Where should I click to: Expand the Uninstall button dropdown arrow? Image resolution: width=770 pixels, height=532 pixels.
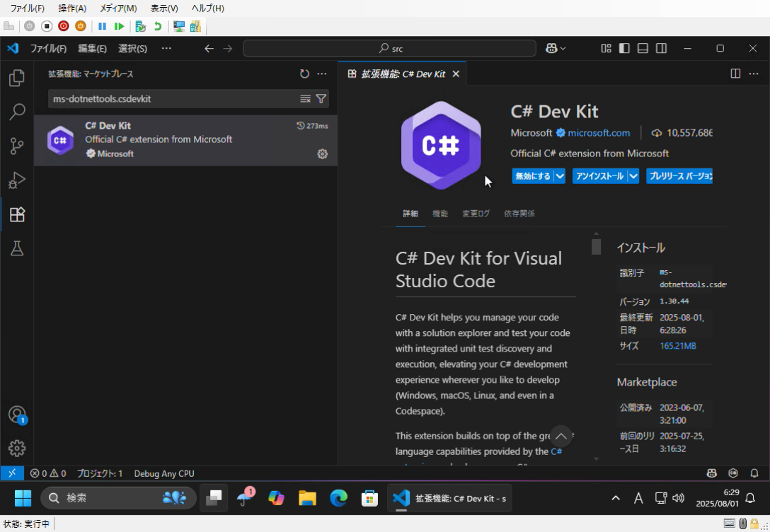tap(633, 176)
